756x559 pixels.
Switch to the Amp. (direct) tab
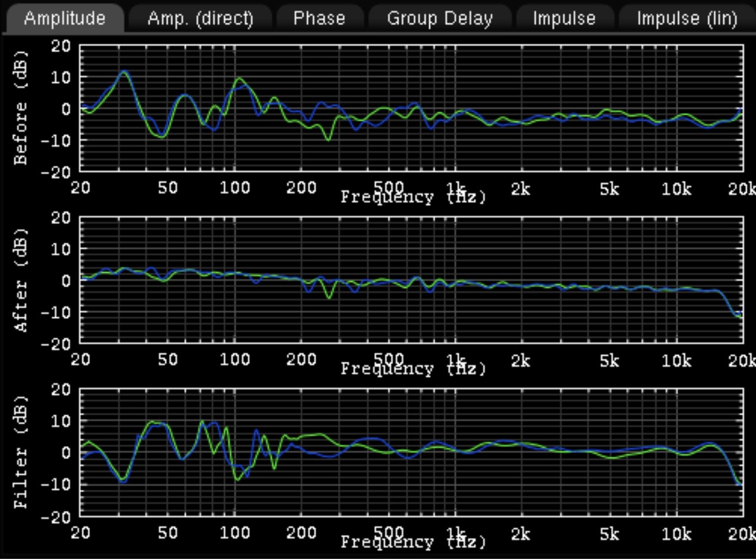(x=200, y=19)
